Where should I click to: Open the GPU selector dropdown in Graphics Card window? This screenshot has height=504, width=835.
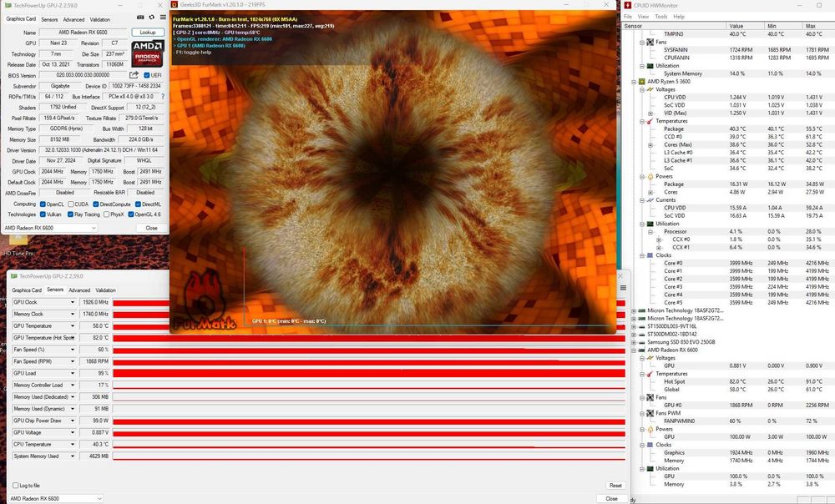[x=50, y=228]
